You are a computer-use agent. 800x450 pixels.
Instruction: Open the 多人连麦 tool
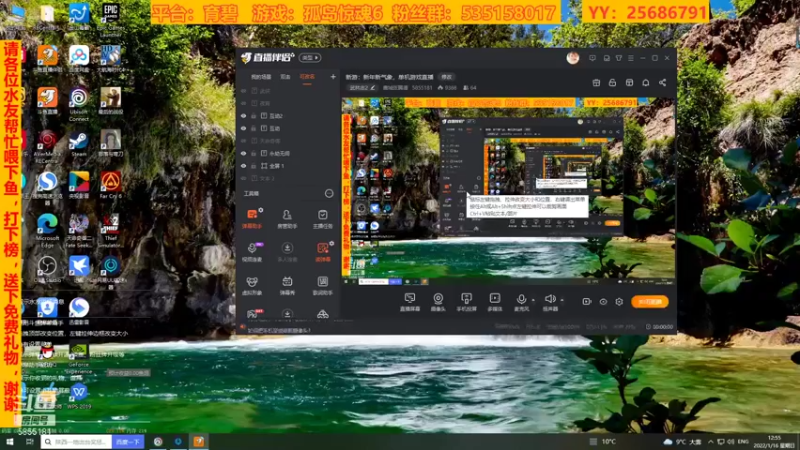tap(287, 252)
